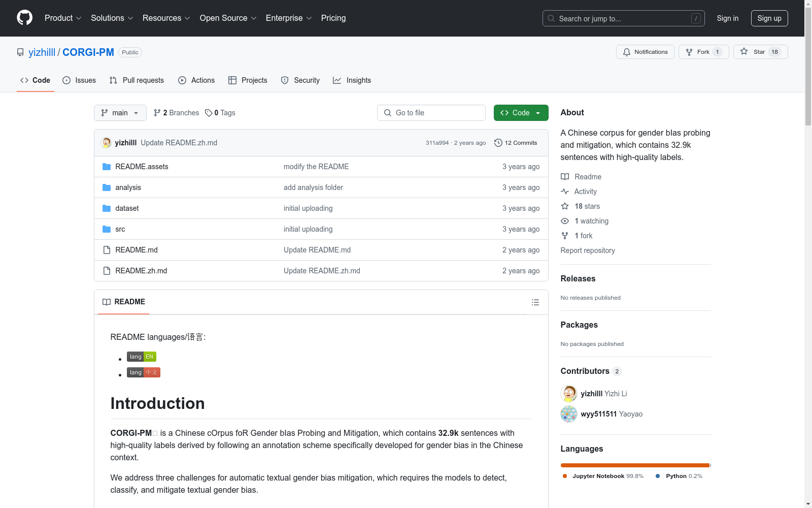Click the README.assets folder icon

(x=107, y=167)
